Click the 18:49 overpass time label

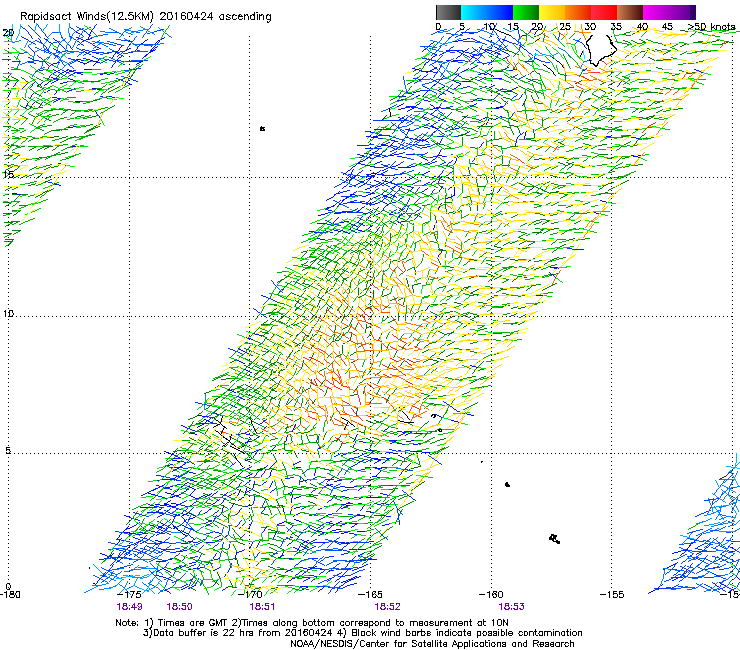pyautogui.click(x=129, y=607)
